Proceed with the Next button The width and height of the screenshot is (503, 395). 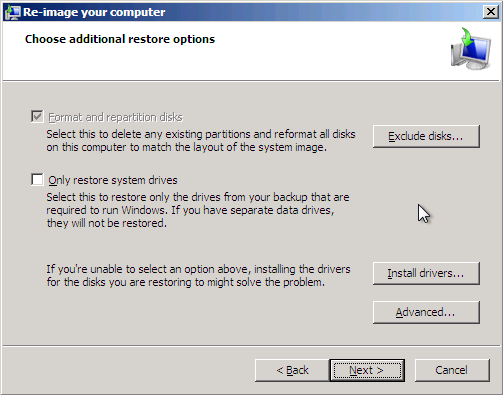tap(367, 370)
